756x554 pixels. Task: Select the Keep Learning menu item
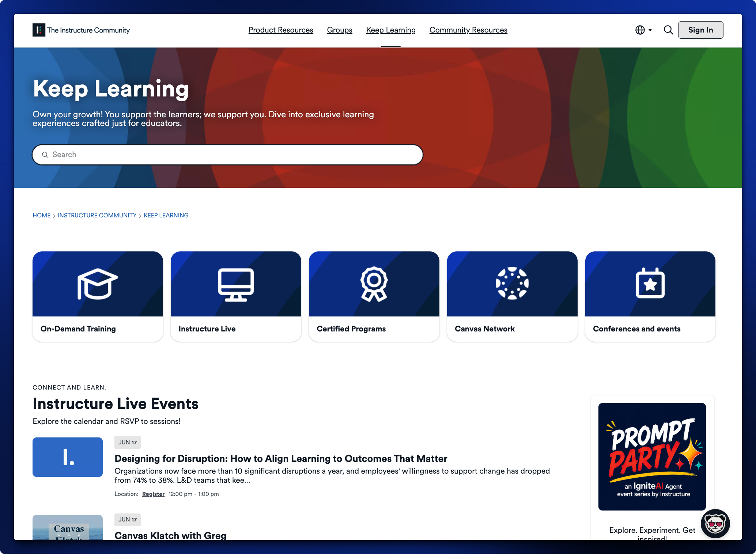click(x=391, y=30)
